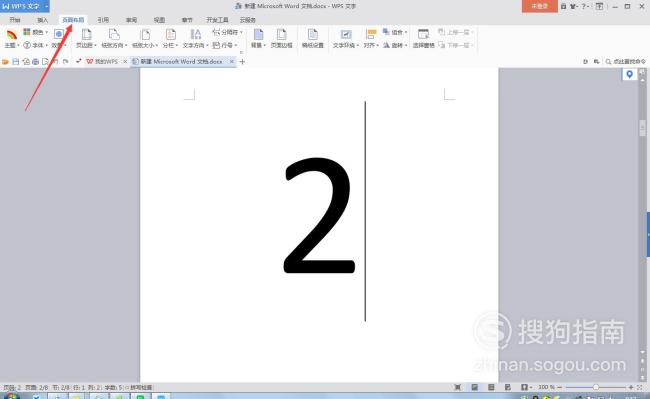Open the 效果 theme effects option
The width and height of the screenshot is (650, 399).
pos(59,39)
